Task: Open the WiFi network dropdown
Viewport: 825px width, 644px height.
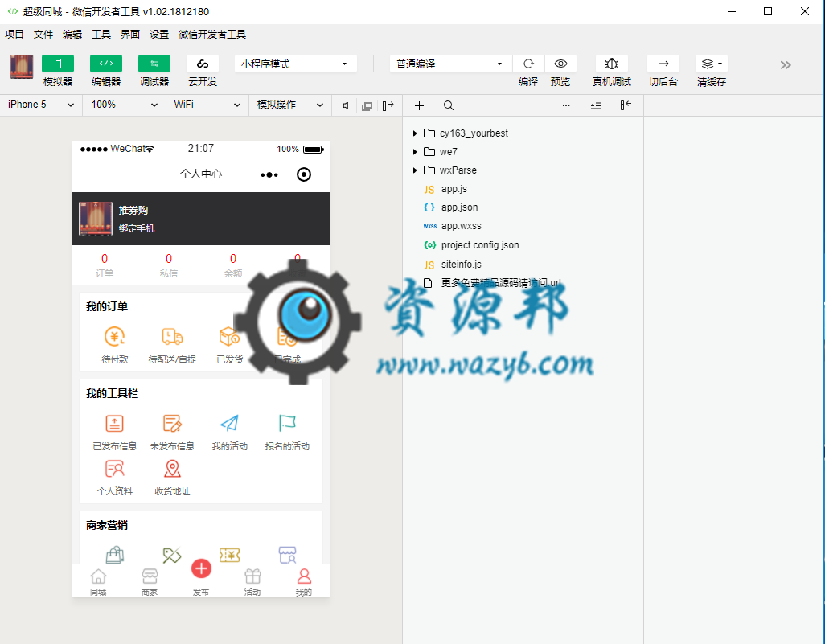Action: (207, 105)
